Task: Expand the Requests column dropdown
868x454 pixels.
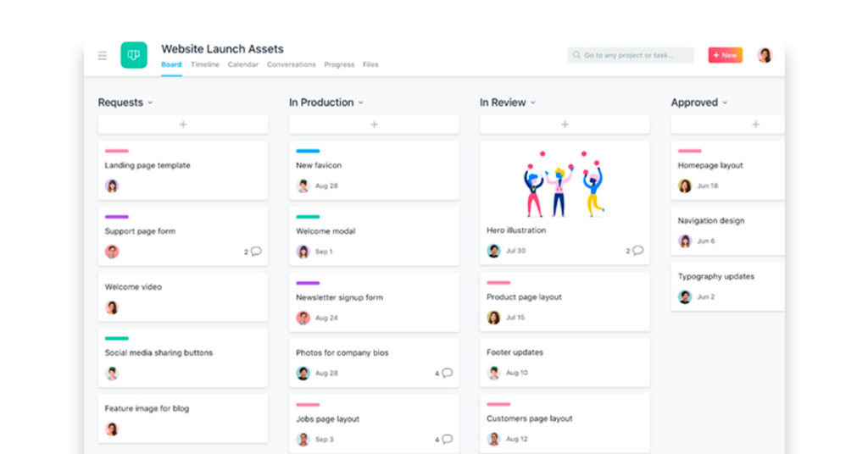Action: pyautogui.click(x=151, y=102)
